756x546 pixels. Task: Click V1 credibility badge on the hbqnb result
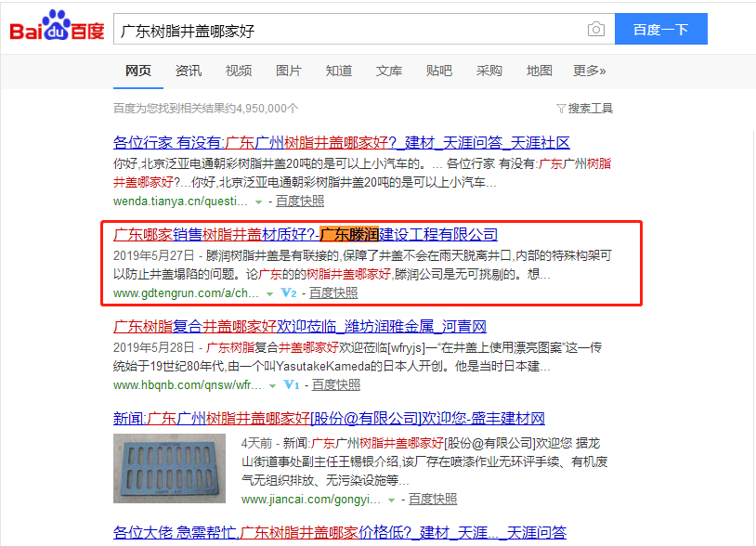[x=292, y=385]
